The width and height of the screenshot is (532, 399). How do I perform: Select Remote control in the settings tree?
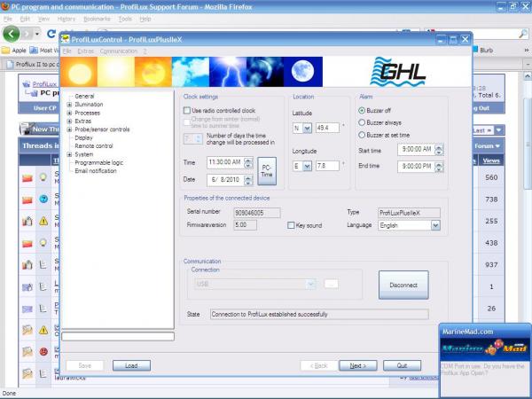tap(94, 146)
